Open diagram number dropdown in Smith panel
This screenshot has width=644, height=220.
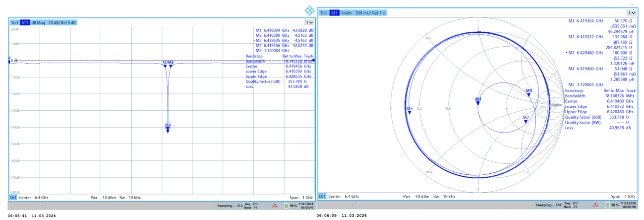pyautogui.click(x=631, y=12)
